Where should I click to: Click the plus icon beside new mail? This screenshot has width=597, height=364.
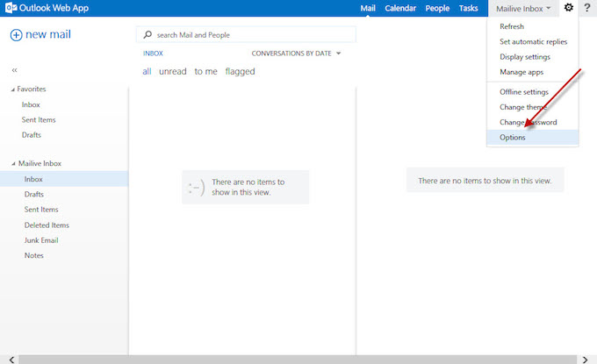tap(16, 35)
